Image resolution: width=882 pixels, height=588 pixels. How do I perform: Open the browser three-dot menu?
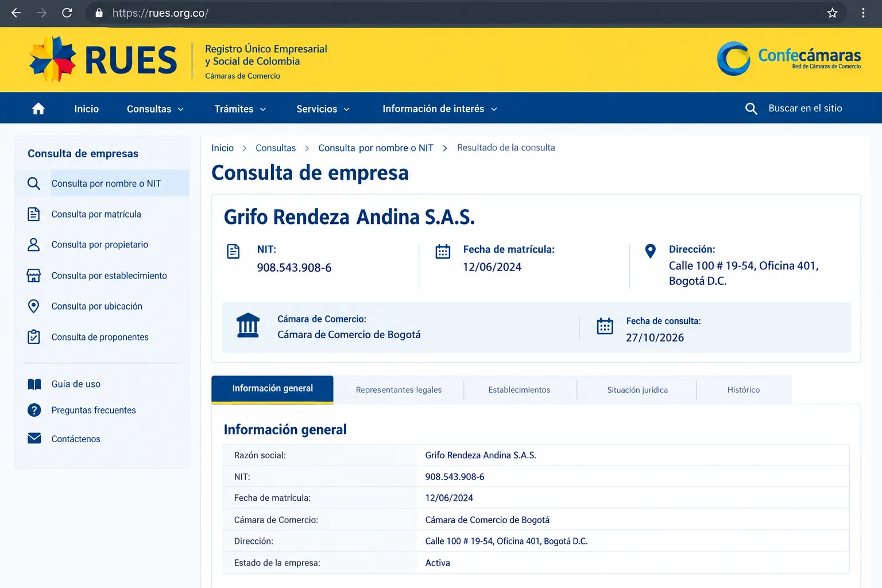[863, 13]
